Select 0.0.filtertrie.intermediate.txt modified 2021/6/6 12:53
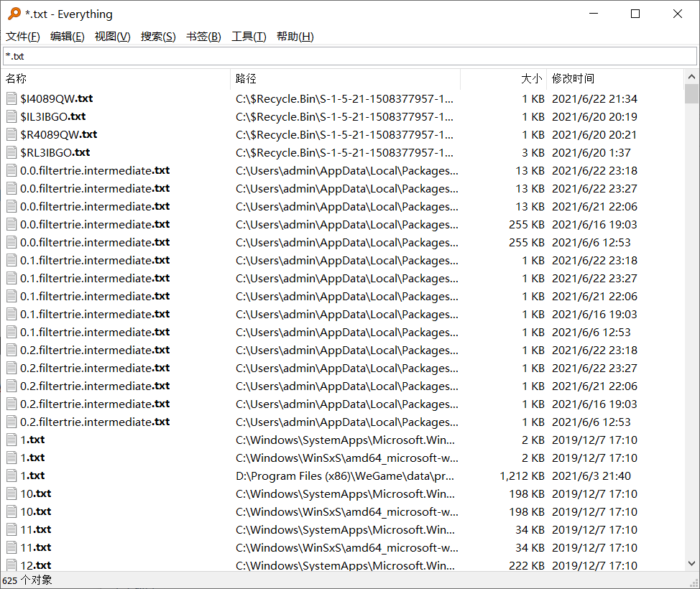 tap(95, 242)
